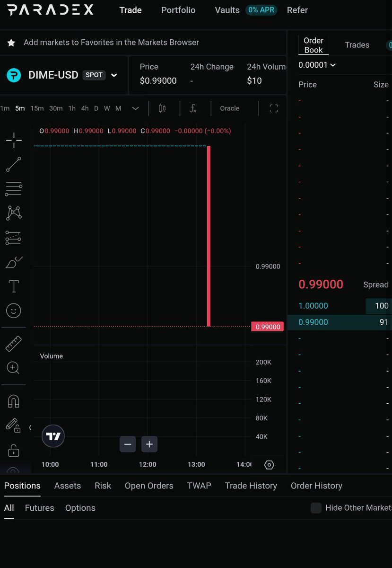This screenshot has height=568, width=392.
Task: Check the Hide Other Markets box
Action: point(316,508)
